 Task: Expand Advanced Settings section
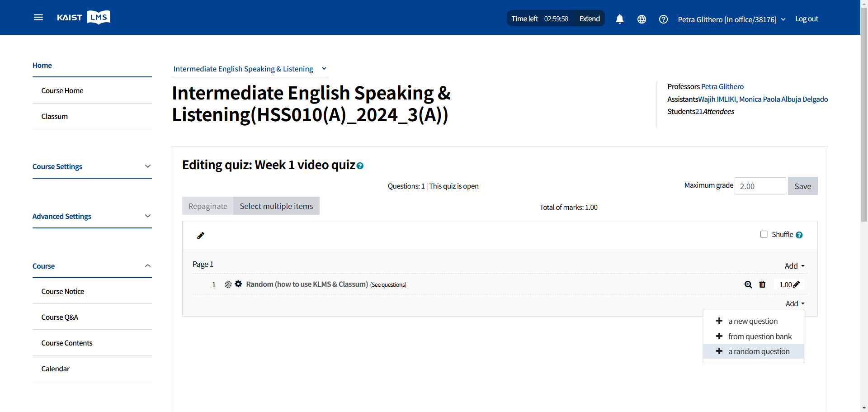(x=92, y=216)
